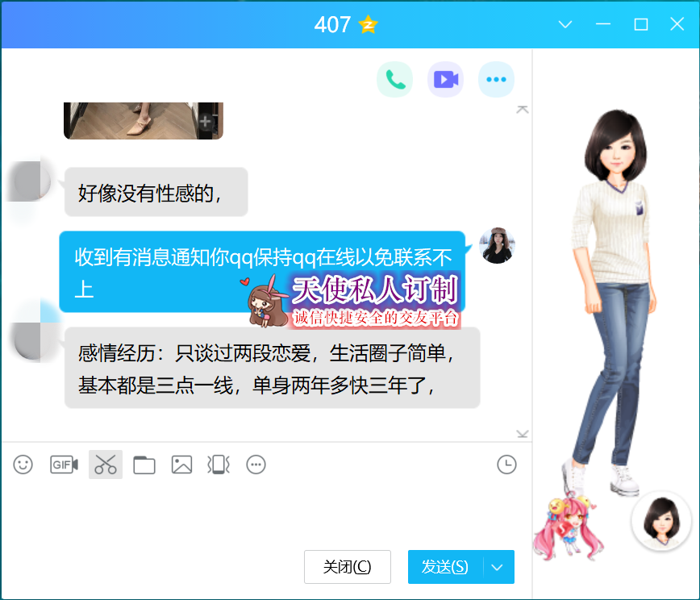
Task: Open the emoji picker
Action: tap(23, 465)
